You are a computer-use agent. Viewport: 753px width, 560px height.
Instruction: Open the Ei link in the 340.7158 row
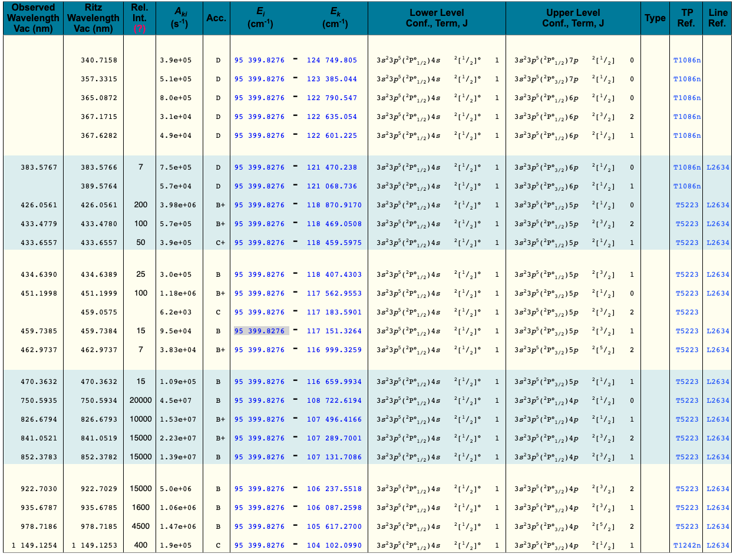[259, 60]
